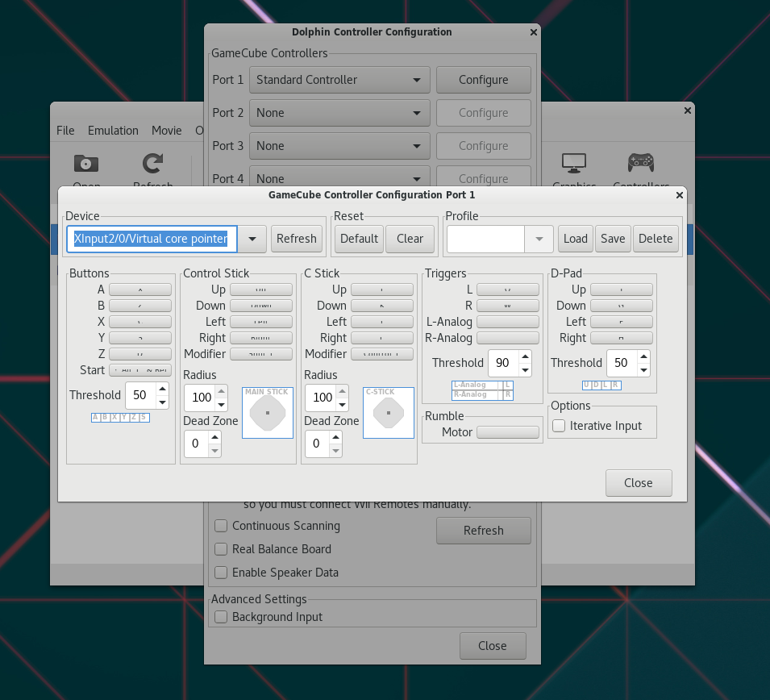Decrease the Triggers Threshold value using down arrow
The image size is (770, 700).
tap(525, 370)
